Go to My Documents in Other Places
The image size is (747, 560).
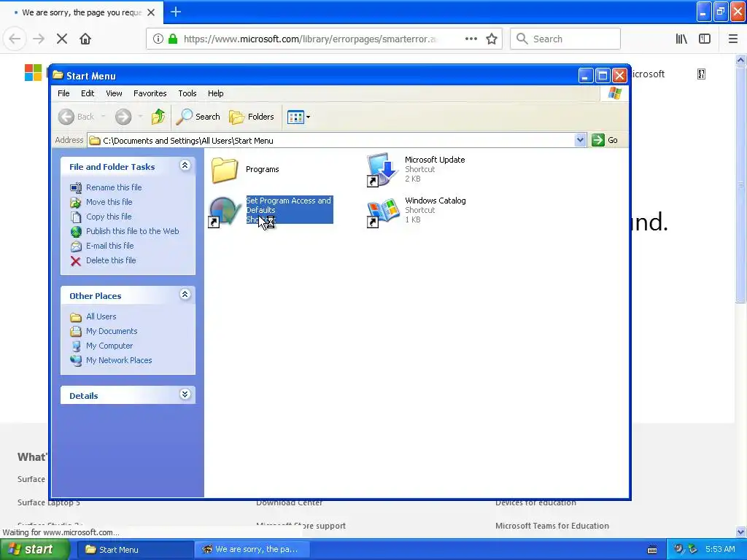104,332
